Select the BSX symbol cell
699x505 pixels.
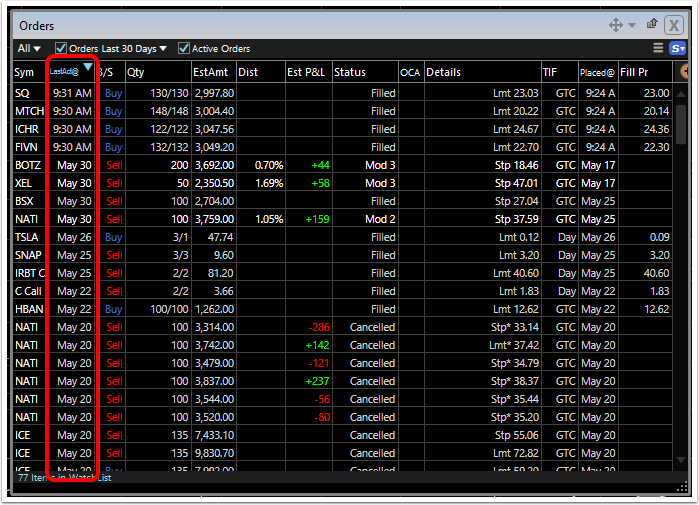tap(24, 201)
